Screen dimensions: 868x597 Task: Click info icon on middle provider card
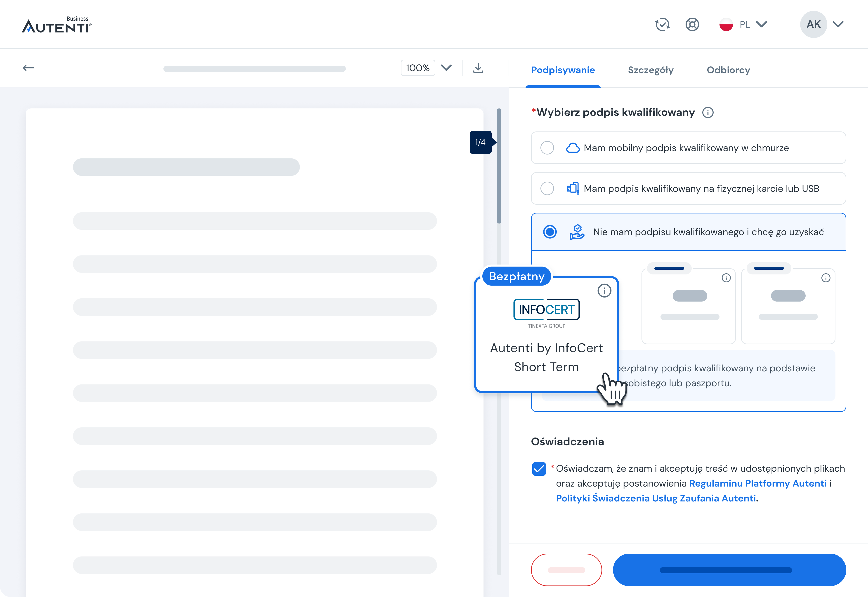point(726,278)
